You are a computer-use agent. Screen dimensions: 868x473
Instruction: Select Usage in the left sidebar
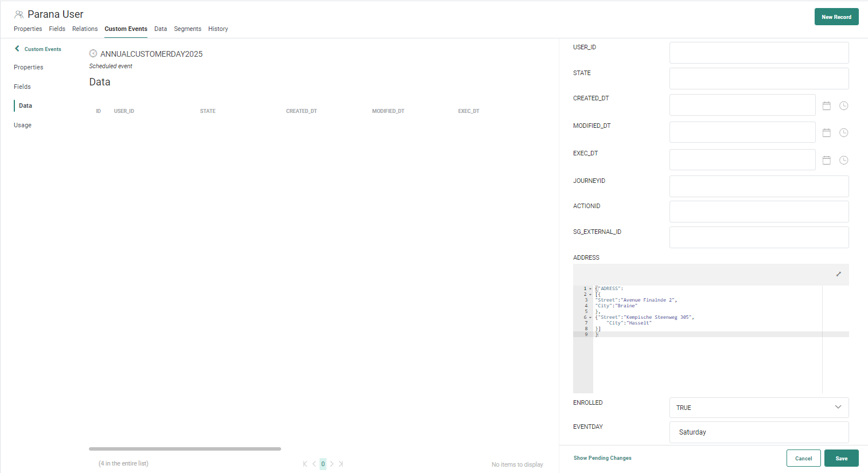(x=23, y=125)
